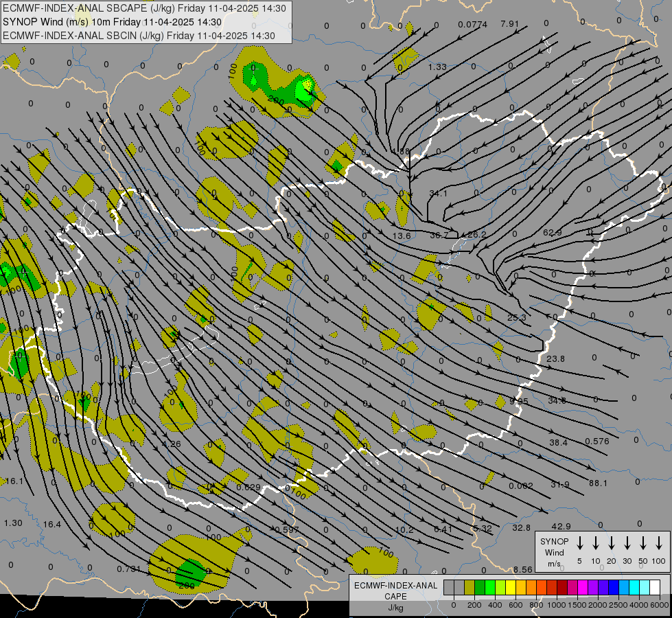Click the '2500' tick label on CAPE scale
The width and height of the screenshot is (672, 618).
(x=618, y=605)
